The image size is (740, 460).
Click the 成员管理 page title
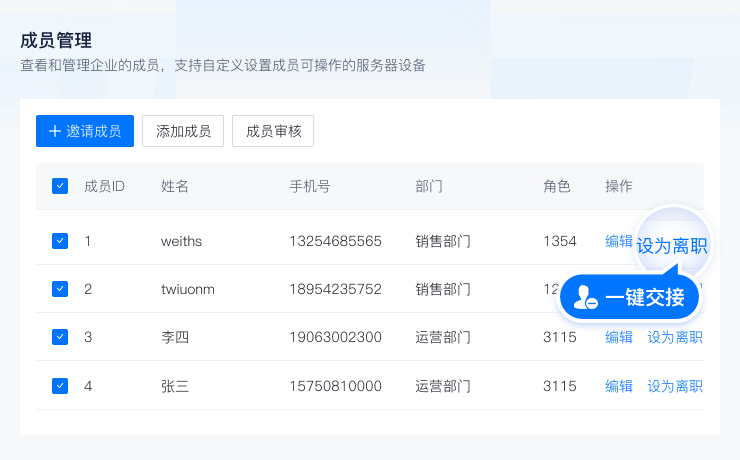56,41
